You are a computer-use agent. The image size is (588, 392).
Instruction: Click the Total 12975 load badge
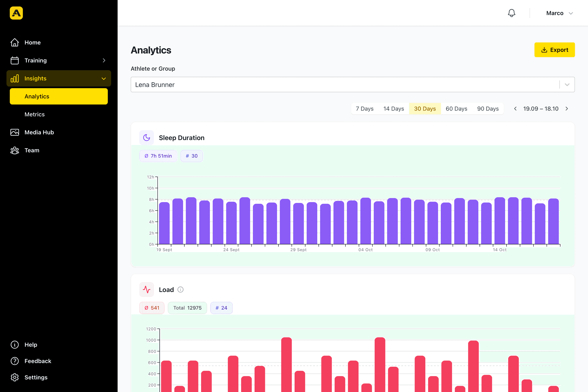coord(187,308)
